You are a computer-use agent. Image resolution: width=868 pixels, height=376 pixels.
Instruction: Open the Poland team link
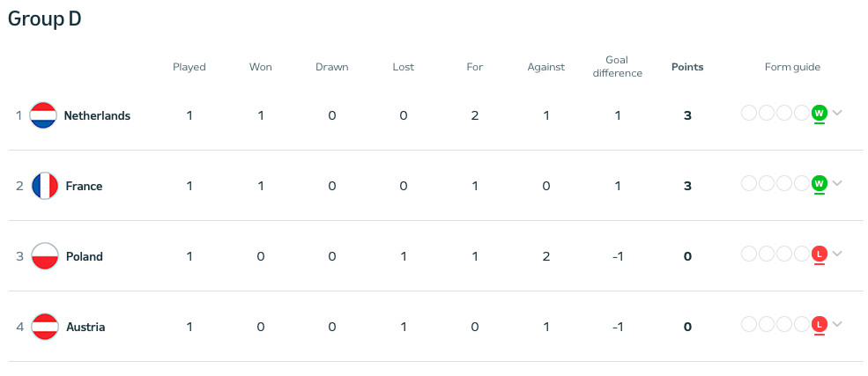tap(85, 256)
